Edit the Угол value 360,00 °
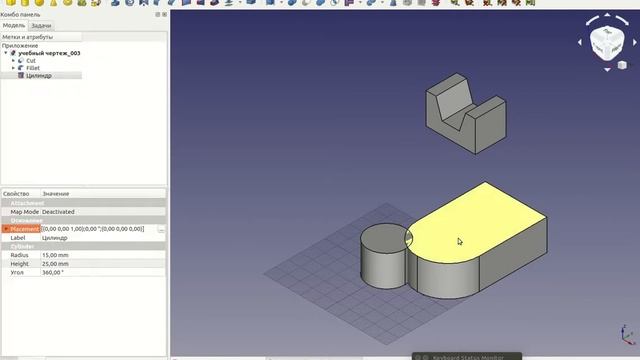 coord(103,272)
